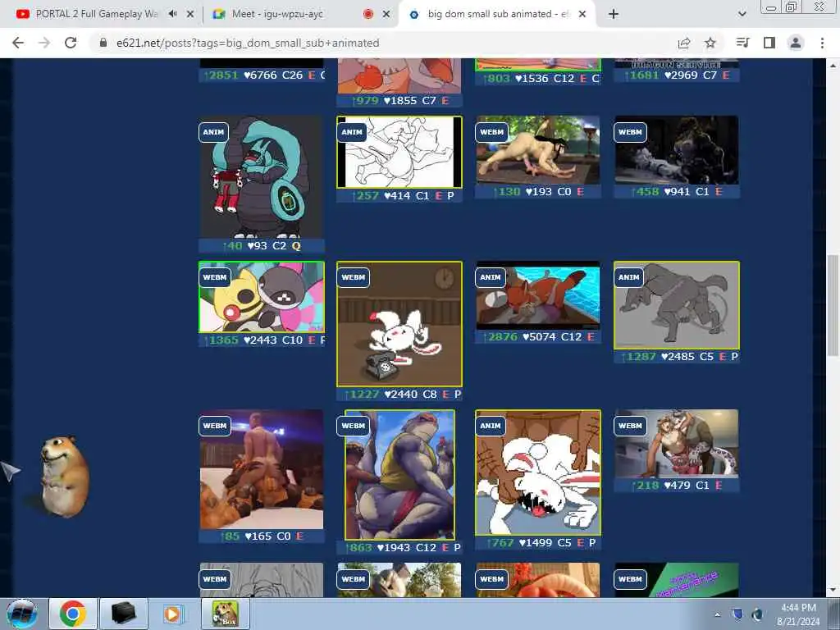Image resolution: width=840 pixels, height=630 pixels.
Task: Click the page scrollbar up arrow
Action: coord(833,66)
